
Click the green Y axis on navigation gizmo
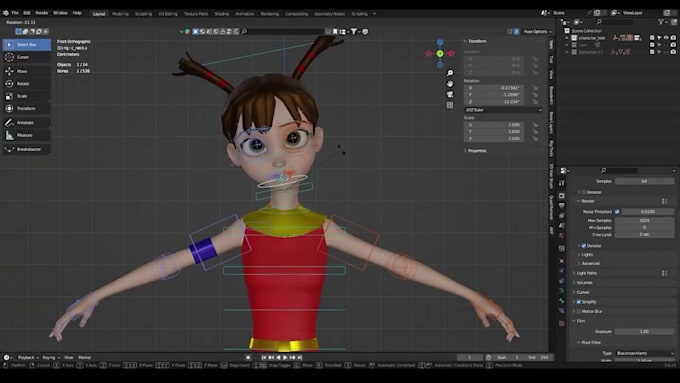(440, 54)
